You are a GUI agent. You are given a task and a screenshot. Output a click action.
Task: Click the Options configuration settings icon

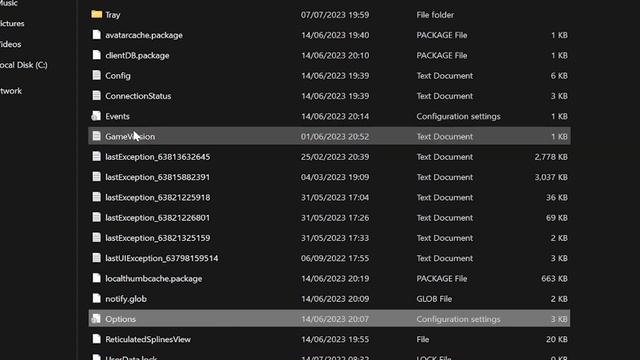click(96, 319)
